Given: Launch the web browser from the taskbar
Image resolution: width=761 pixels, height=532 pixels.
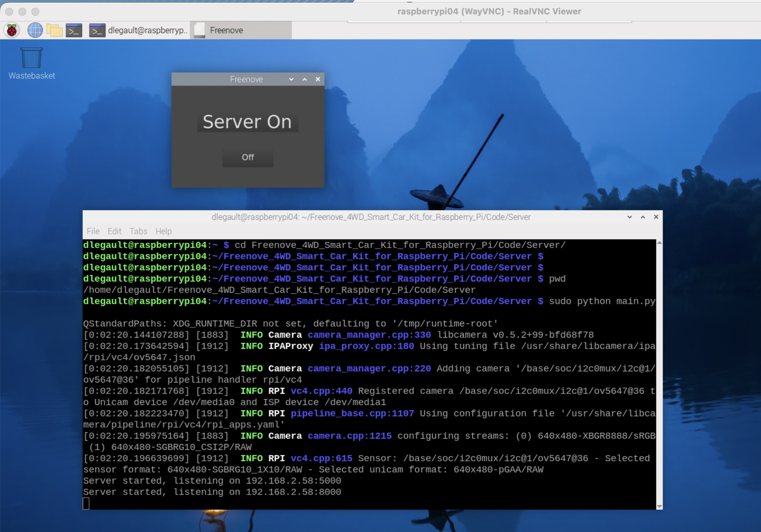Looking at the screenshot, I should [34, 30].
